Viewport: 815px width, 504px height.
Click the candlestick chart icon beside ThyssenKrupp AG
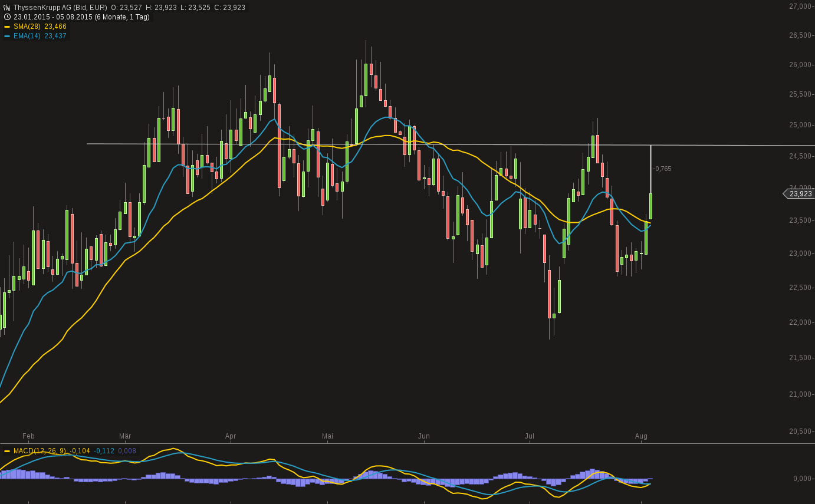[x=7, y=8]
